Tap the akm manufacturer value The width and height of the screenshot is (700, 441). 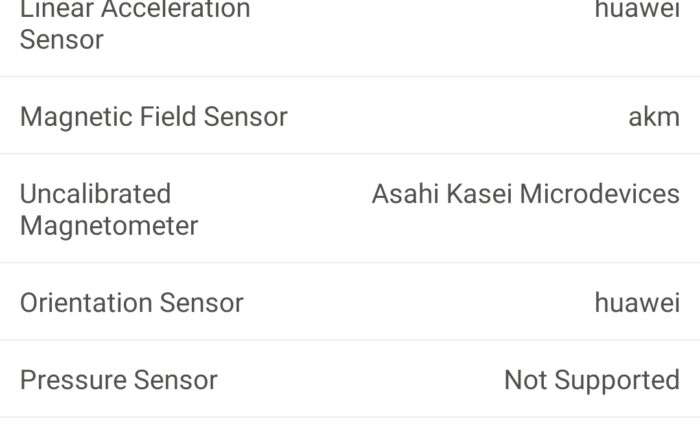pyautogui.click(x=654, y=117)
